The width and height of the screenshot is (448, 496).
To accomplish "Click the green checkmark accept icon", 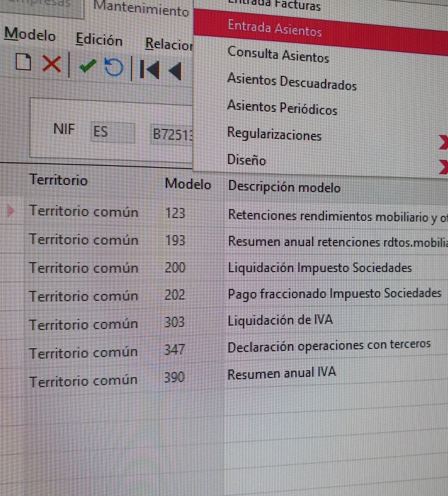I will tap(88, 65).
